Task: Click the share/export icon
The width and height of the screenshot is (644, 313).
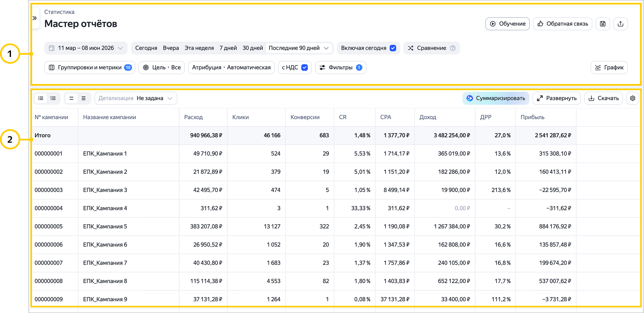Action: [x=620, y=24]
